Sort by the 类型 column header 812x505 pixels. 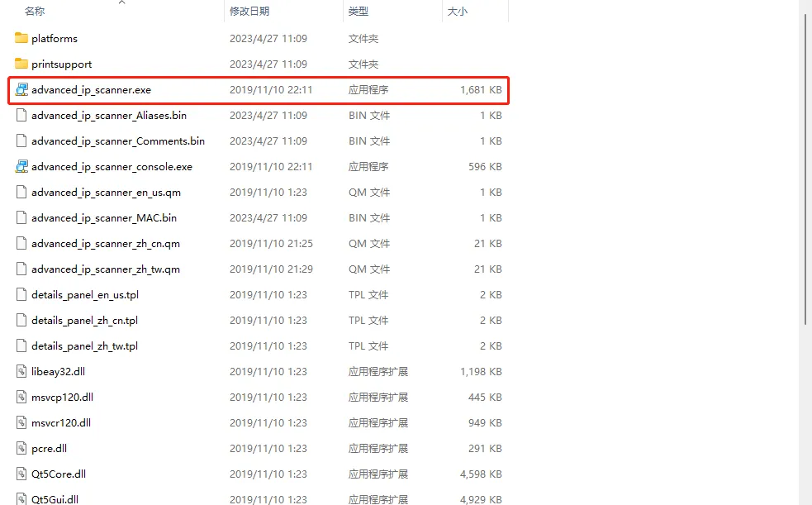point(359,12)
